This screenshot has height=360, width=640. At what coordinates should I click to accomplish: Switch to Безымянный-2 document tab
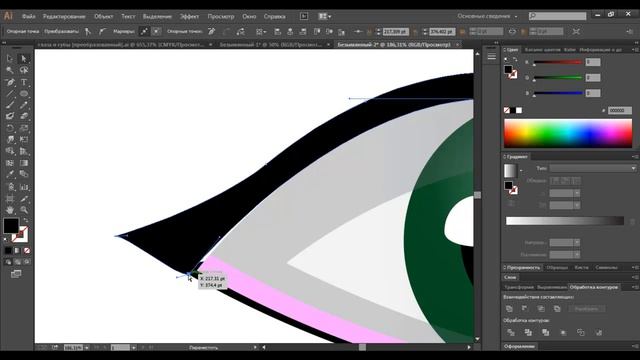[394, 44]
